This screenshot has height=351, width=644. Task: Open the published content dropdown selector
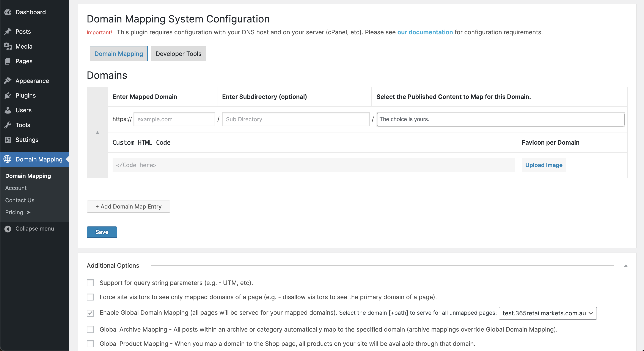pos(500,119)
